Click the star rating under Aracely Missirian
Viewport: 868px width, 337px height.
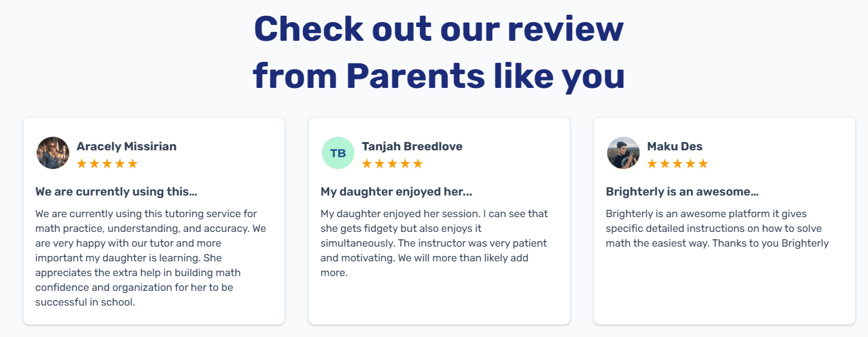[x=107, y=164]
